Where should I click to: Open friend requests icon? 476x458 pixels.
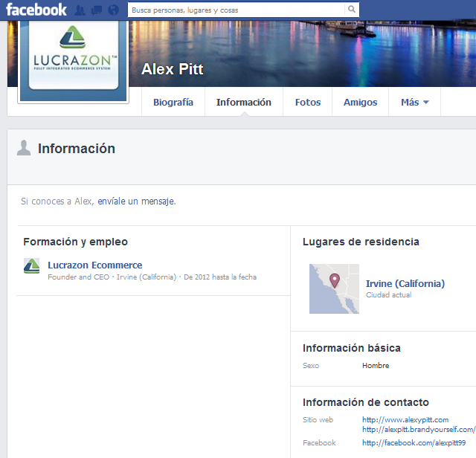[x=80, y=10]
